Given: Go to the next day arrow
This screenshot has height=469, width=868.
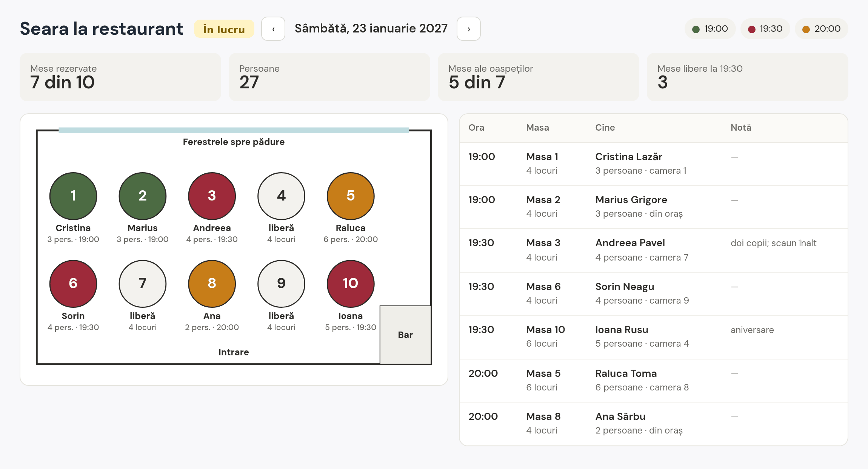Looking at the screenshot, I should pos(469,29).
